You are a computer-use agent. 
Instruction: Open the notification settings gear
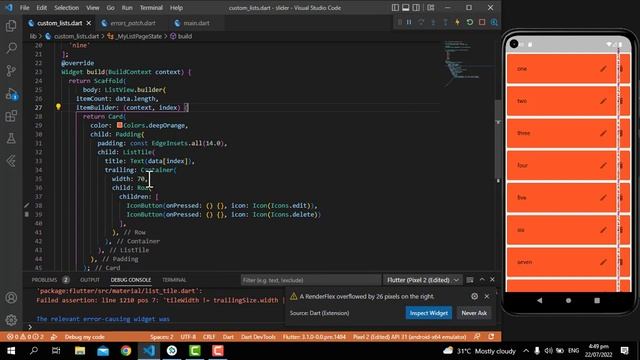coord(474,296)
